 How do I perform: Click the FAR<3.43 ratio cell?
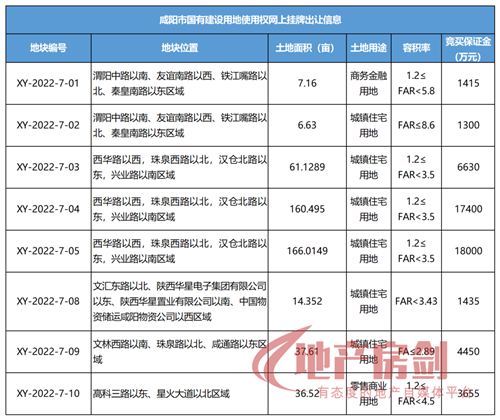point(417,301)
